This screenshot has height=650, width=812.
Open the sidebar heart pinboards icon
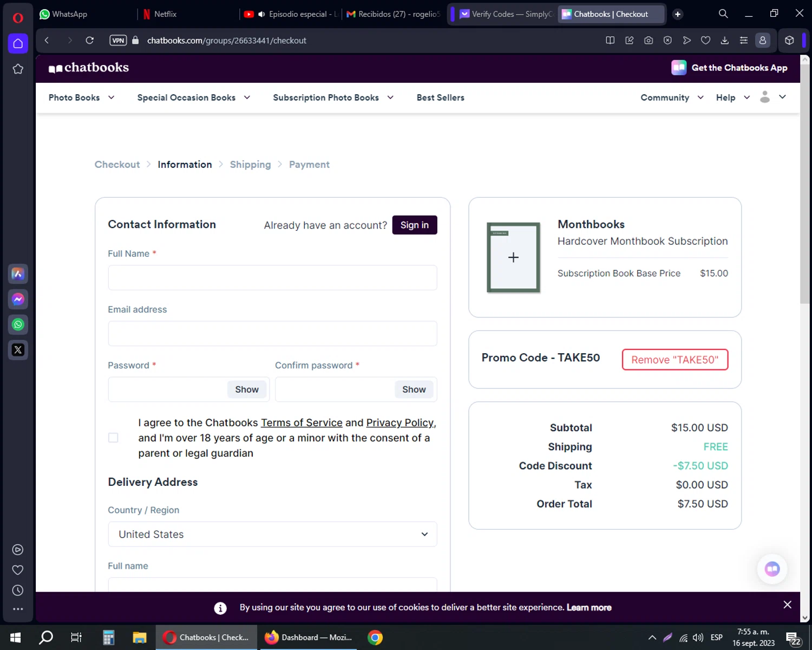[x=18, y=570]
